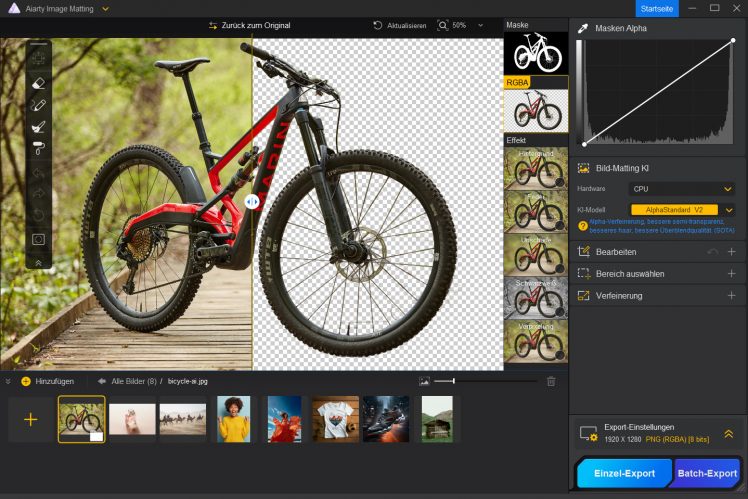Select the RGBA preview thumbnail
Image resolution: width=748 pixels, height=499 pixels.
click(x=536, y=111)
